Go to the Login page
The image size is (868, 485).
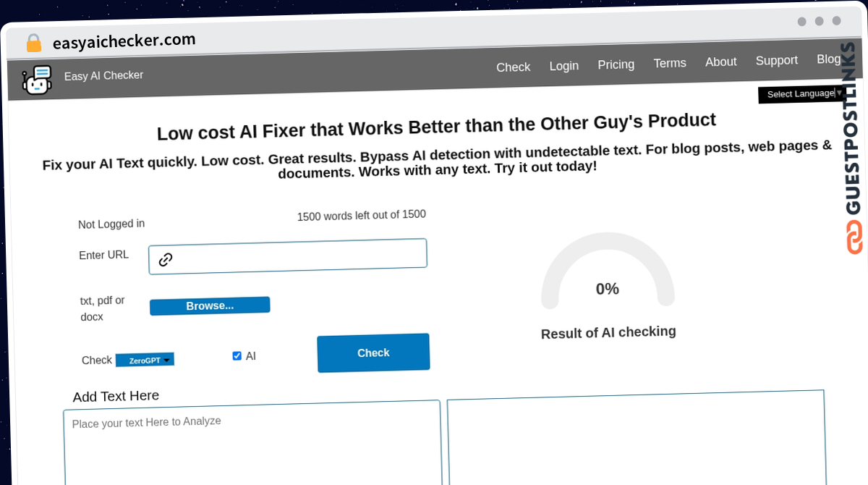tap(564, 66)
